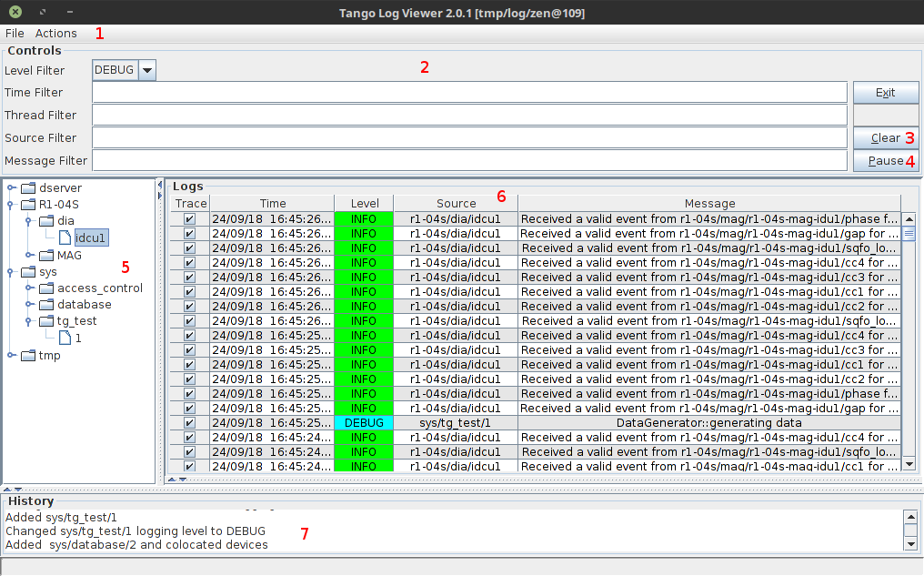Collapse the R1-04S tree node

11,205
